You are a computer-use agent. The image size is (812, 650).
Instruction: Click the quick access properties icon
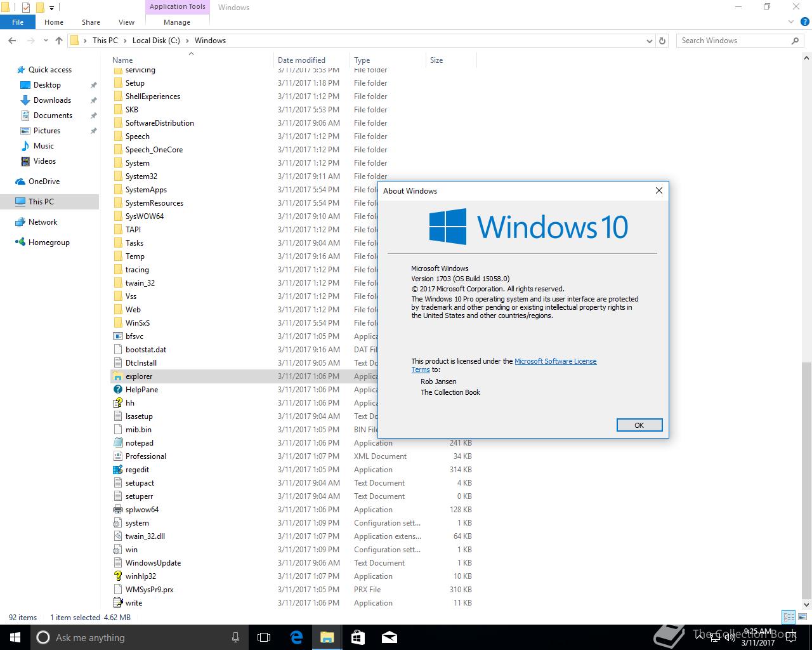25,8
